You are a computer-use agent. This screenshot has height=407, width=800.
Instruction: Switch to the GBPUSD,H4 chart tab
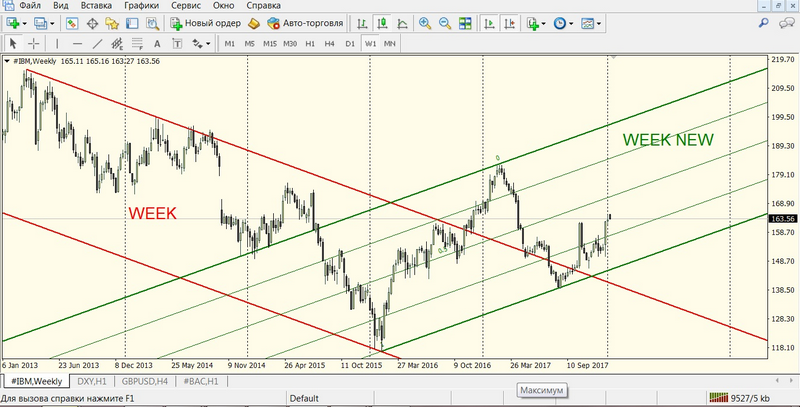coord(144,381)
